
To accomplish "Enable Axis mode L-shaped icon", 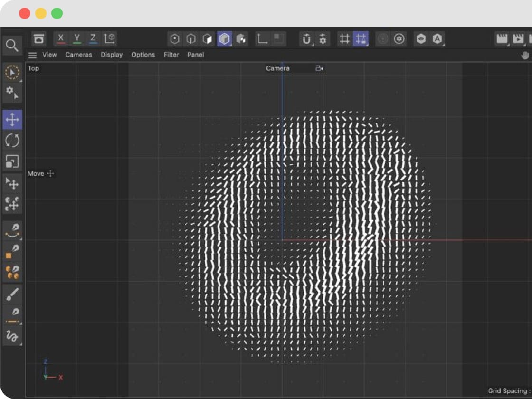I will (262, 39).
